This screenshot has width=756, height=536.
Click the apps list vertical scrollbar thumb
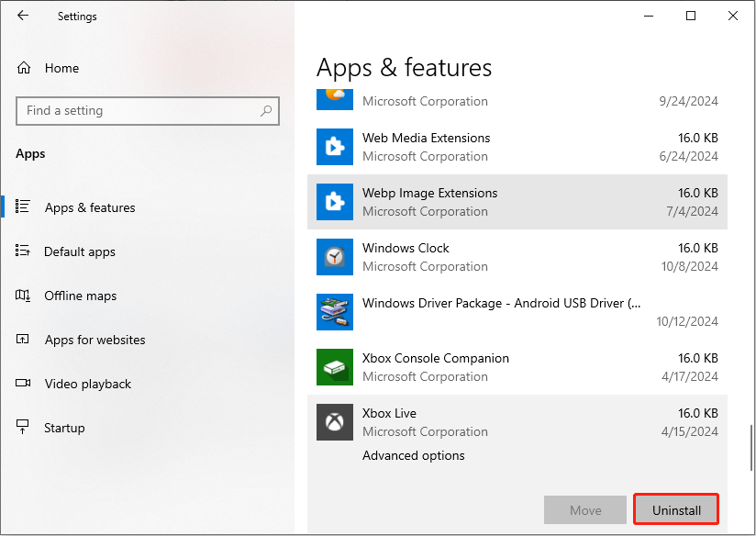751,448
